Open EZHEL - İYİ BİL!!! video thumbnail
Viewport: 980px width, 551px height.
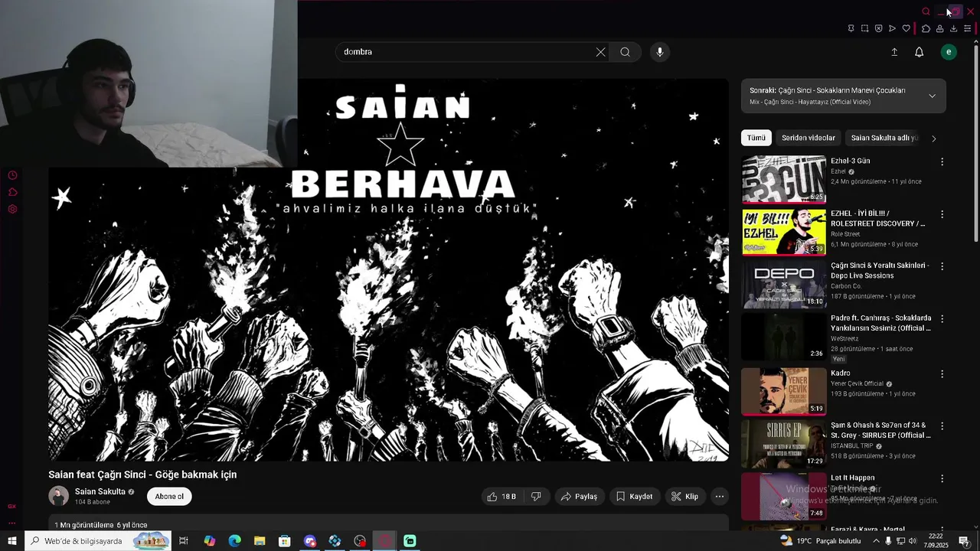(x=783, y=232)
